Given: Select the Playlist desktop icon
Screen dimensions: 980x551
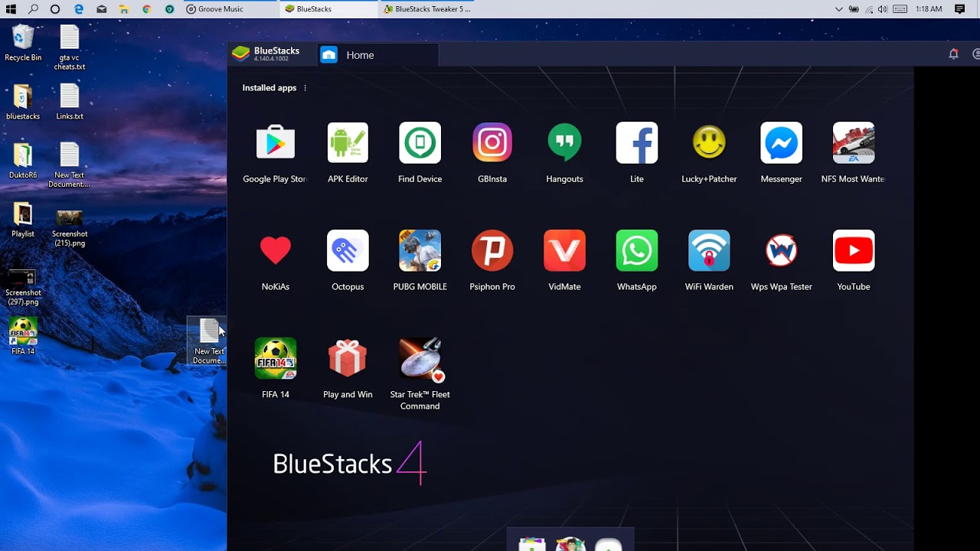Looking at the screenshot, I should point(23,220).
